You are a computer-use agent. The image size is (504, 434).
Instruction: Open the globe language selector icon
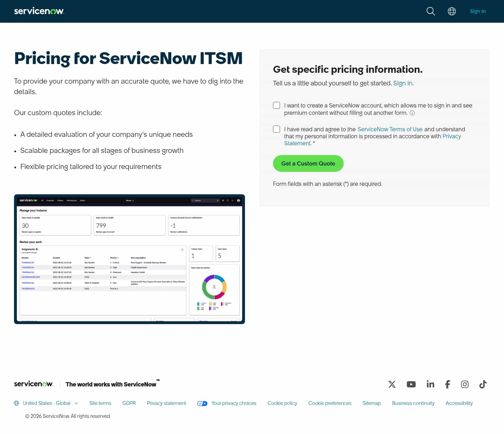pyautogui.click(x=452, y=11)
